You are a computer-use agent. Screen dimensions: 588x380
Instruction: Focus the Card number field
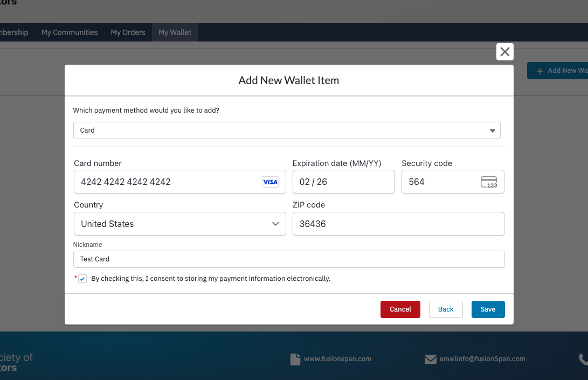pyautogui.click(x=180, y=182)
